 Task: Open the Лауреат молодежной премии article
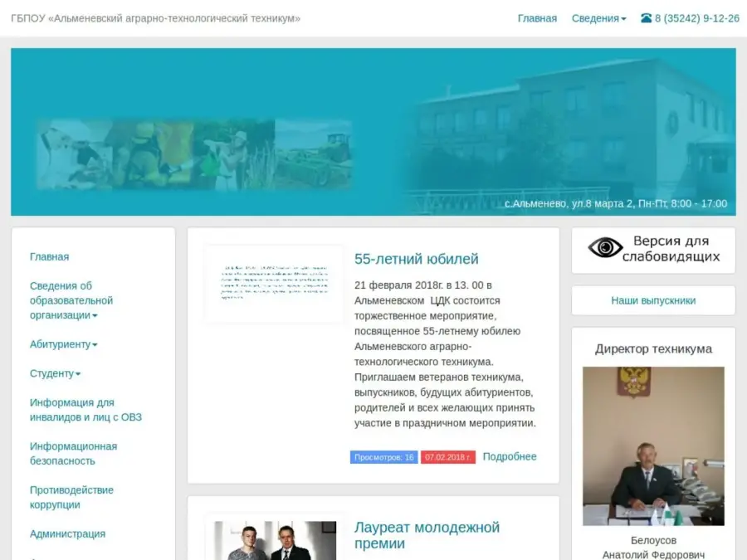click(427, 535)
